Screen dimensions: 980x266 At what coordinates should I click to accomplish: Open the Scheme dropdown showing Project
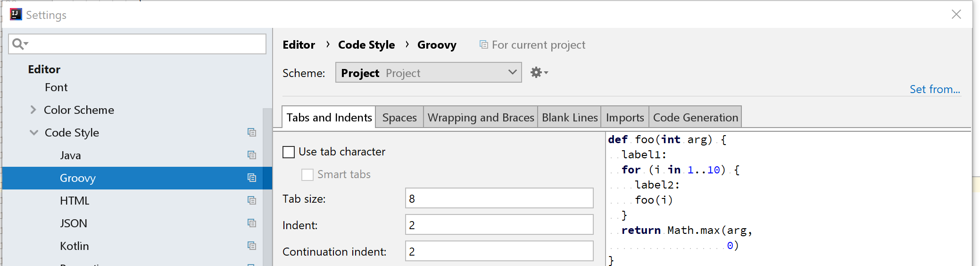click(428, 73)
